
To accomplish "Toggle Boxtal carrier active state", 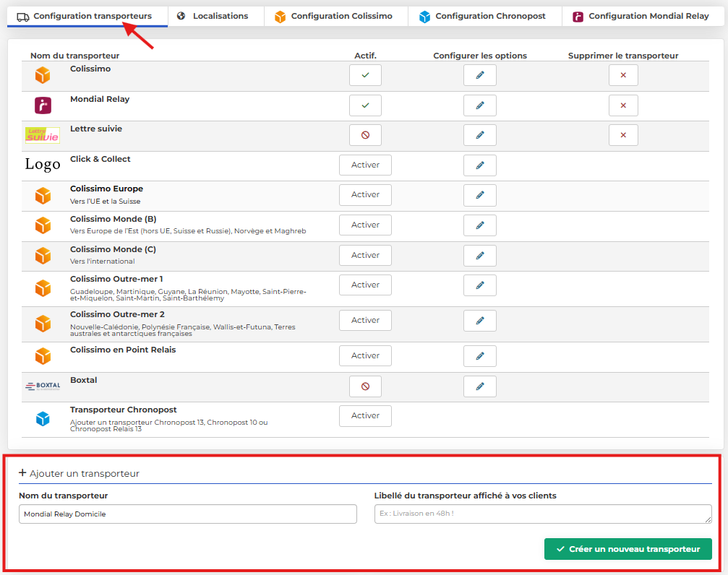I will tap(365, 386).
